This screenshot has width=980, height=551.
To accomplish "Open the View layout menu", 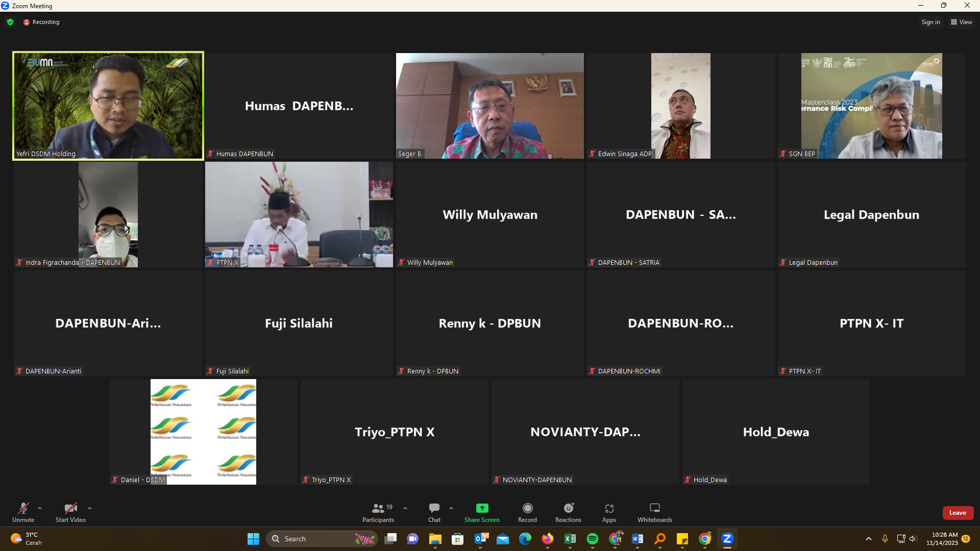I will (x=962, y=22).
